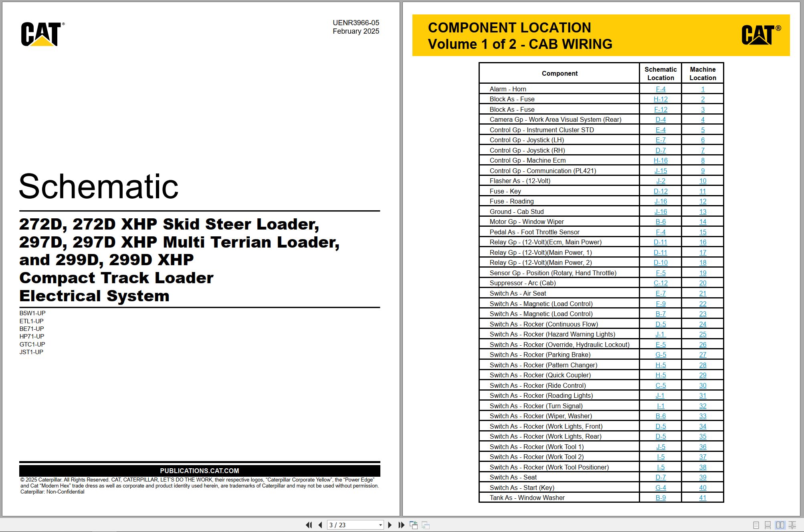
Task: Open schematic link I-1 for Turn Signal switch
Action: [x=661, y=406]
